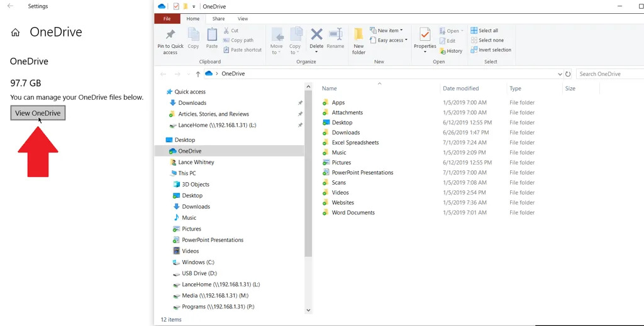Switch to the Share ribbon tab
Screen dimensions: 644x326
click(x=218, y=19)
